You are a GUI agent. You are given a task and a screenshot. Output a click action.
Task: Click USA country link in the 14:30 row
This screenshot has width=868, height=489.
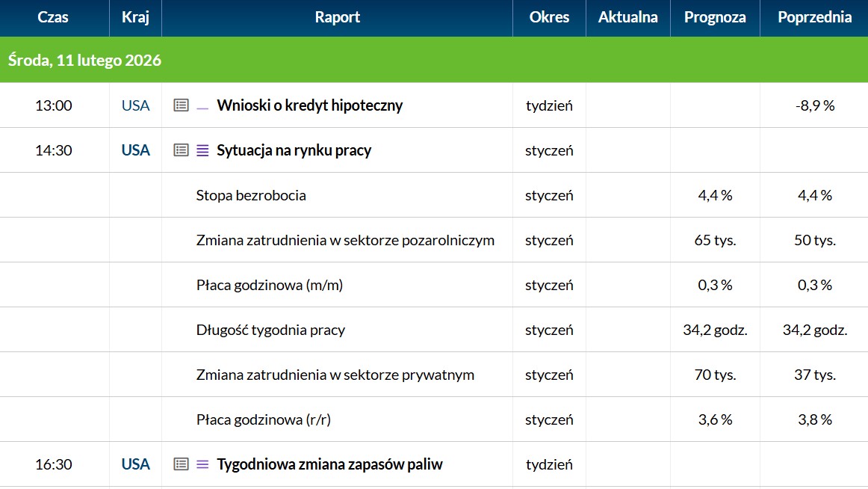coord(135,150)
